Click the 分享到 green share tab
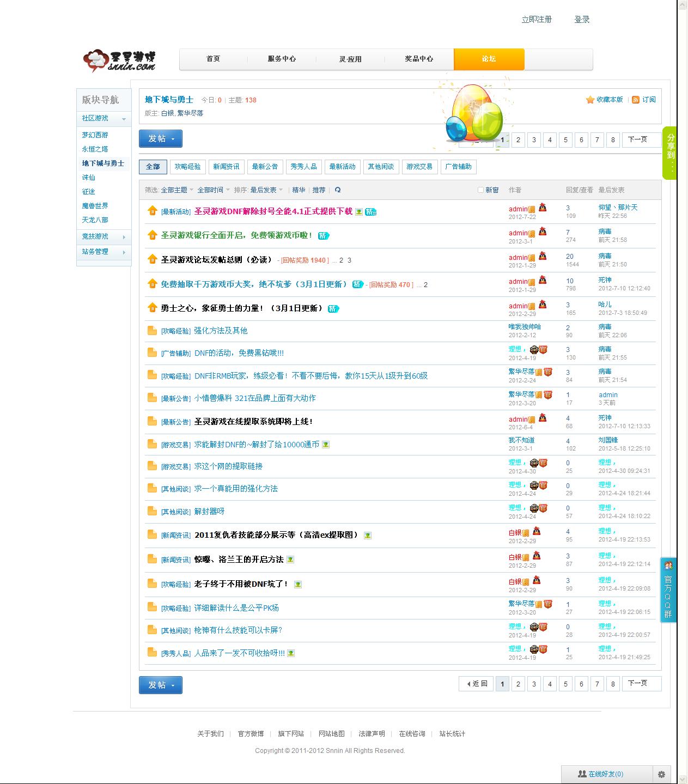 click(669, 153)
